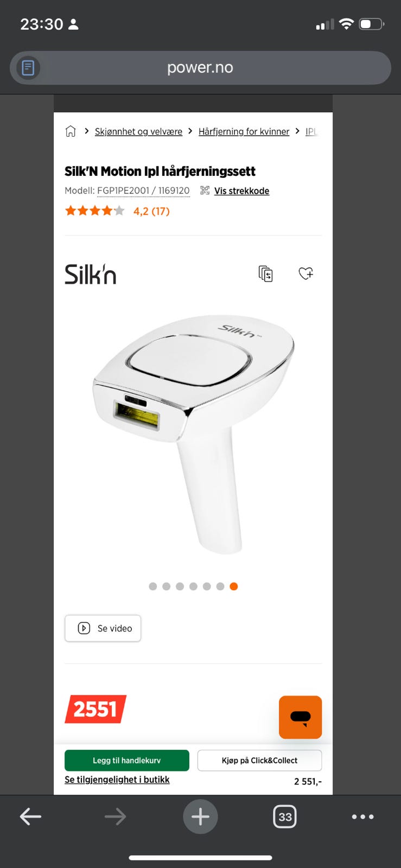Click Vis strekkode link
Screen dimensions: 401x868
[x=241, y=191]
